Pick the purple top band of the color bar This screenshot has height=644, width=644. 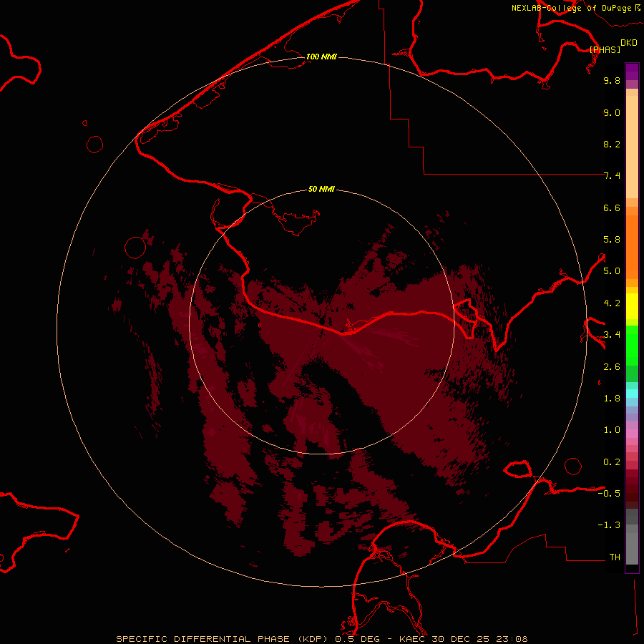[x=632, y=72]
